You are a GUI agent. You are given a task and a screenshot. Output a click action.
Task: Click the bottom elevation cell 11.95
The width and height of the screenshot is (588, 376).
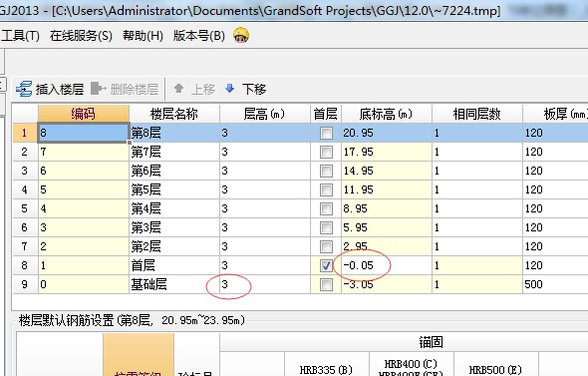click(x=387, y=189)
